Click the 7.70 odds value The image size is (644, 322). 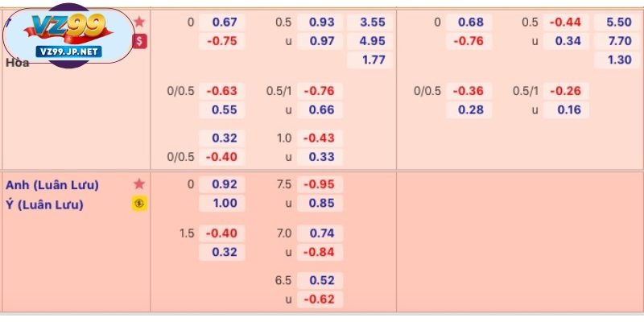617,40
